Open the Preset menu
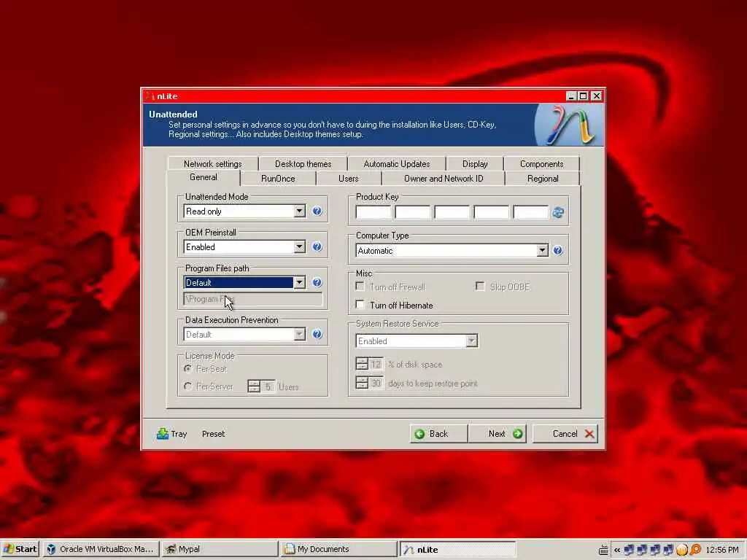Screen dimensions: 747x560 (214, 434)
